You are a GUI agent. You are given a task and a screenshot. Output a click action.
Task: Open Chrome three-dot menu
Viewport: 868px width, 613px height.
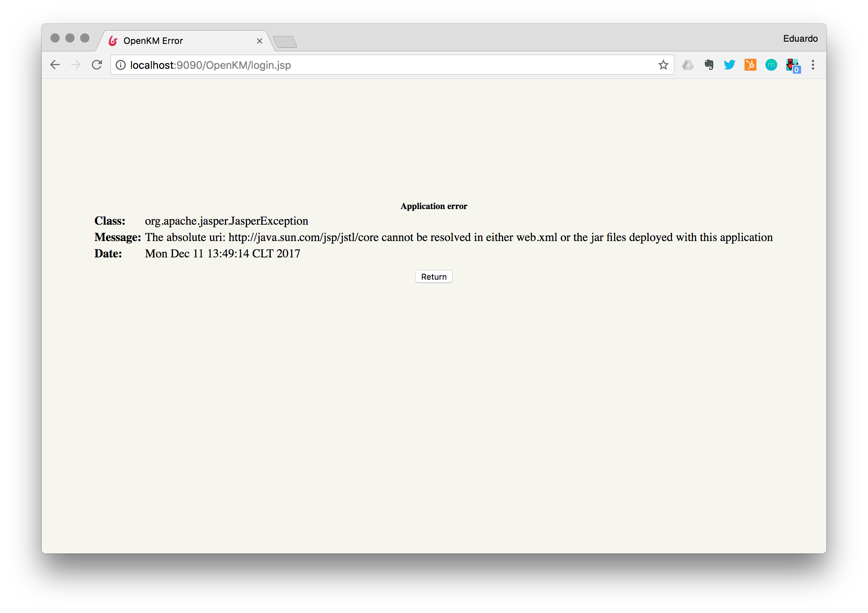813,65
